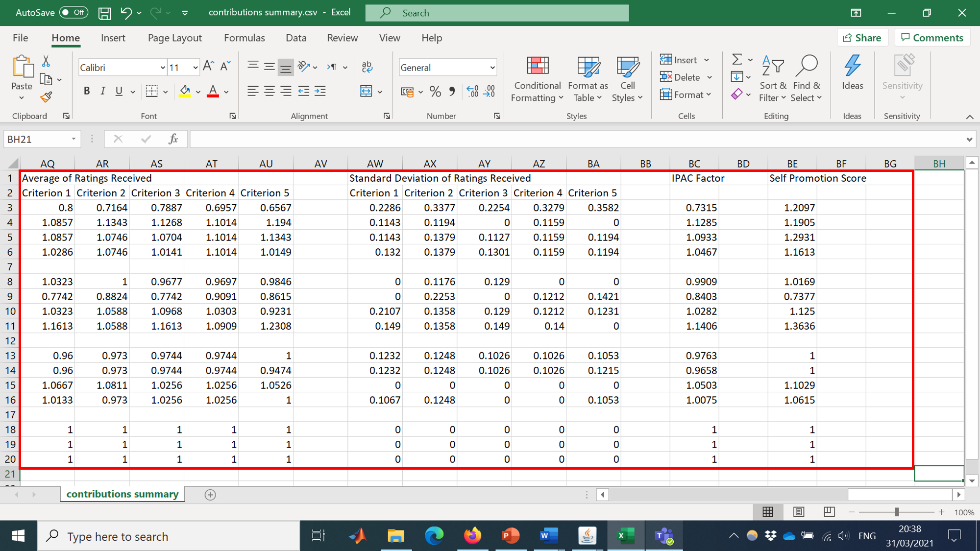Switch to Page Break Preview view

pos(829,512)
